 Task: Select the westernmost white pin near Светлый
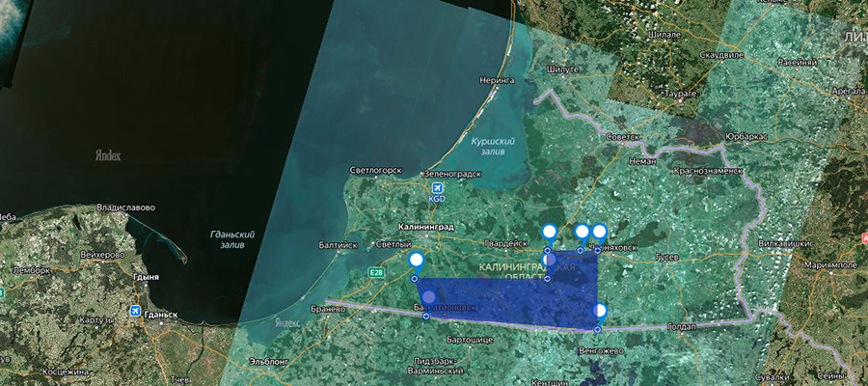(x=416, y=260)
